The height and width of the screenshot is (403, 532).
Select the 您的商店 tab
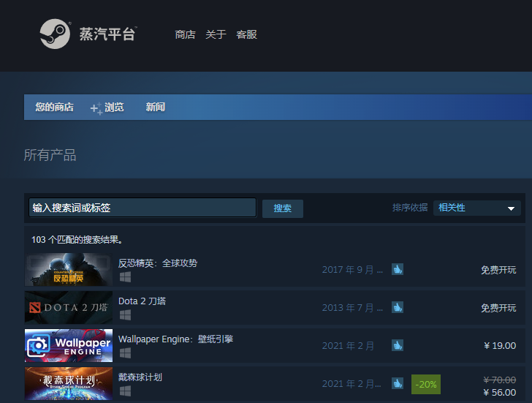(55, 107)
